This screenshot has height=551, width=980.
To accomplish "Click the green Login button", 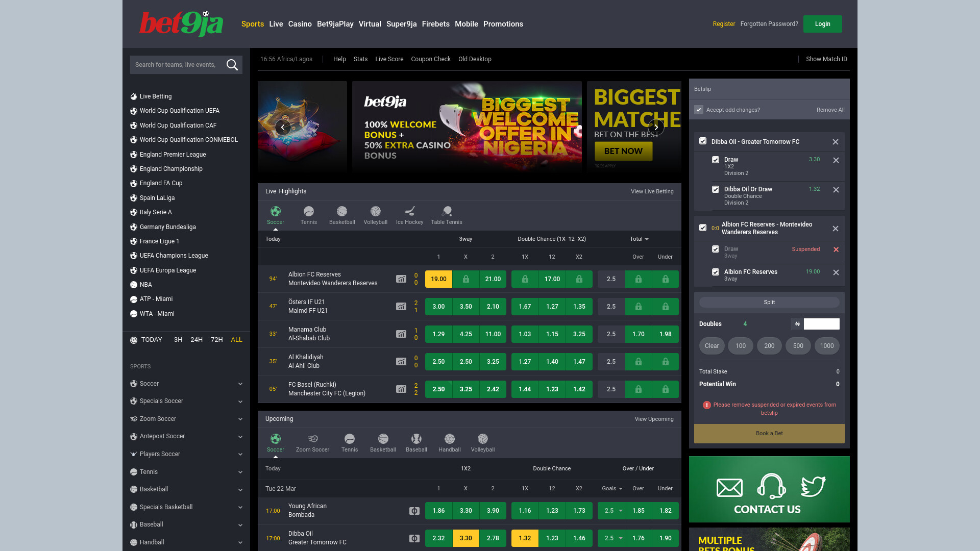I will (x=822, y=24).
